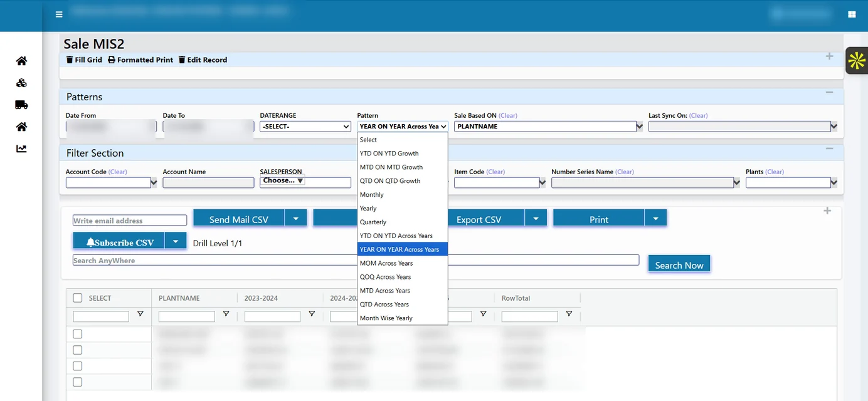Open Print options arrow
Viewport: 868px width, 401px height.
point(655,218)
